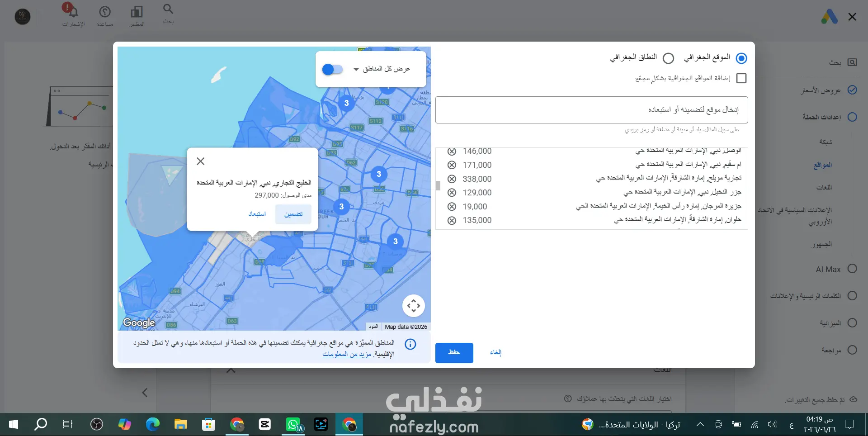The image size is (868, 436).
Task: Click the help icon beside the languages heading
Action: pyautogui.click(x=568, y=398)
